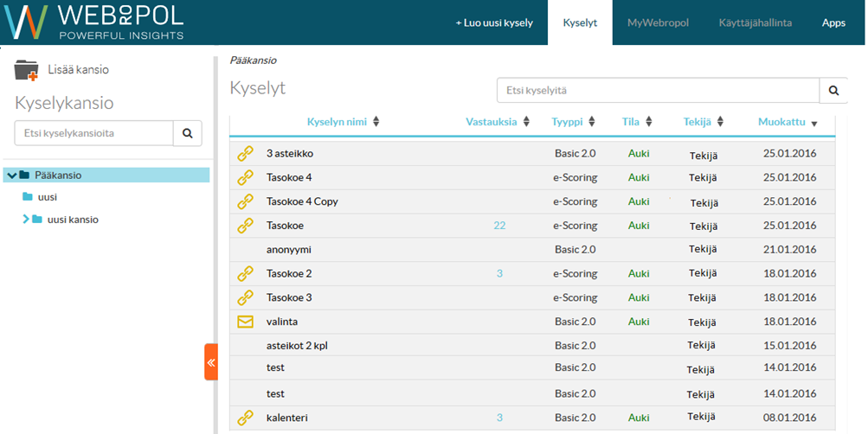Open the MyWebropol tab

[x=658, y=22]
